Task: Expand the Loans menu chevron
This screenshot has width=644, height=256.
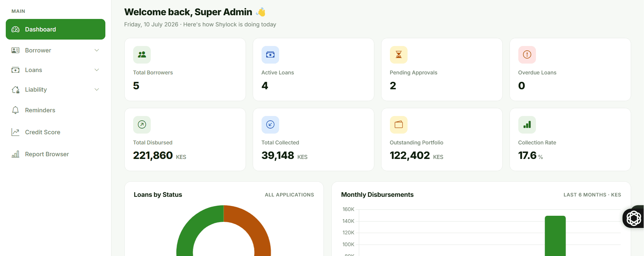Action: click(97, 70)
